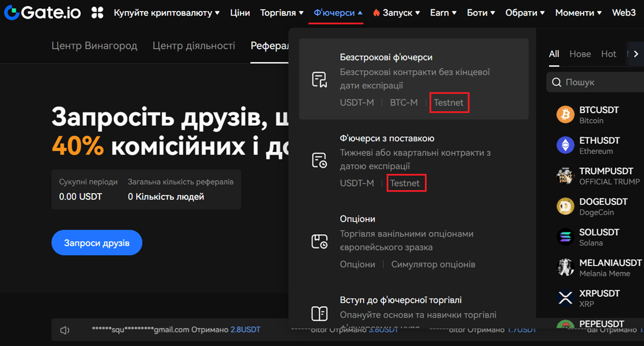
Task: Open the Earn dropdown menu
Action: point(443,13)
